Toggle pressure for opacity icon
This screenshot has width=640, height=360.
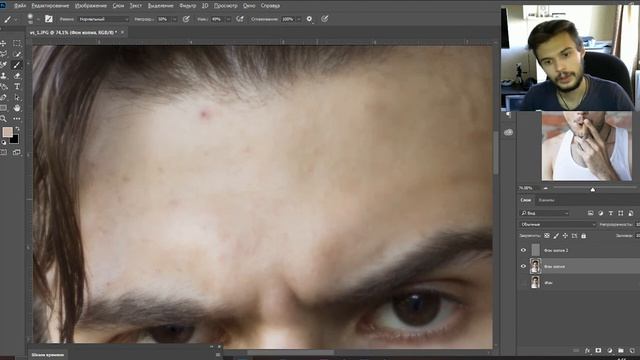click(x=186, y=19)
